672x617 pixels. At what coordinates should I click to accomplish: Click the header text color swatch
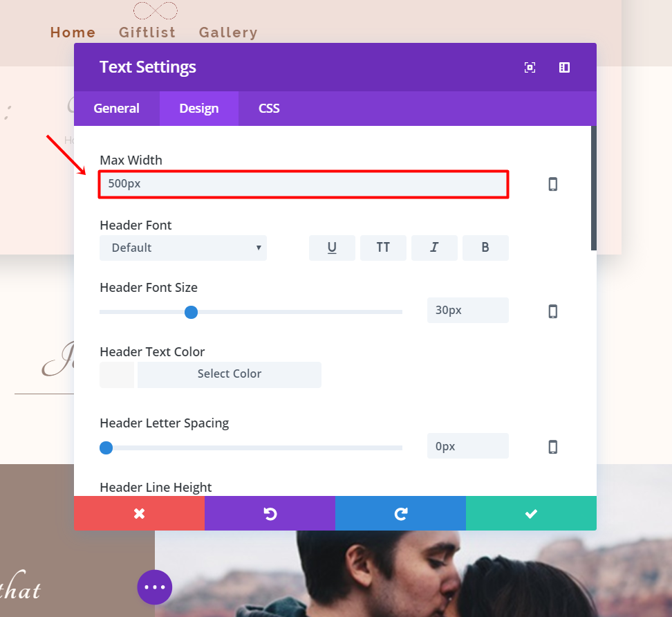117,374
